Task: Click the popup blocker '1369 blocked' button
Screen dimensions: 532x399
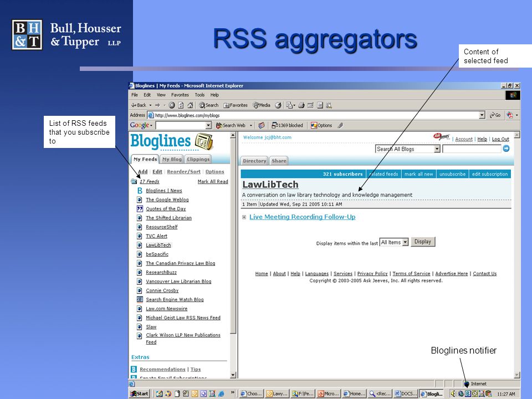Action: 287,125
